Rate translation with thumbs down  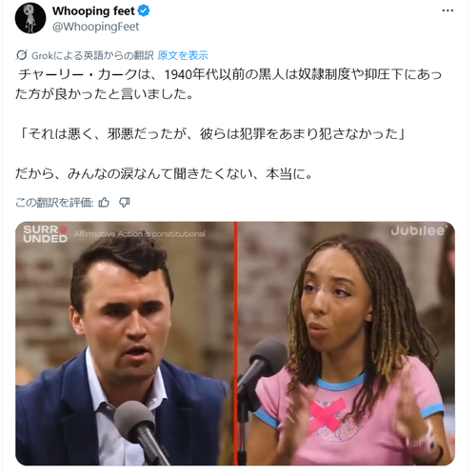click(124, 202)
